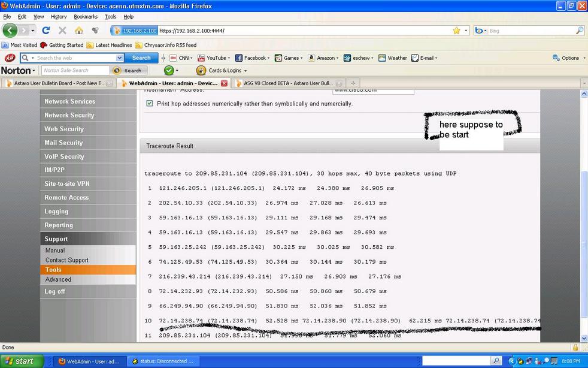
Task: Switch to ASG V8 Closed BETA tab
Action: pos(288,83)
